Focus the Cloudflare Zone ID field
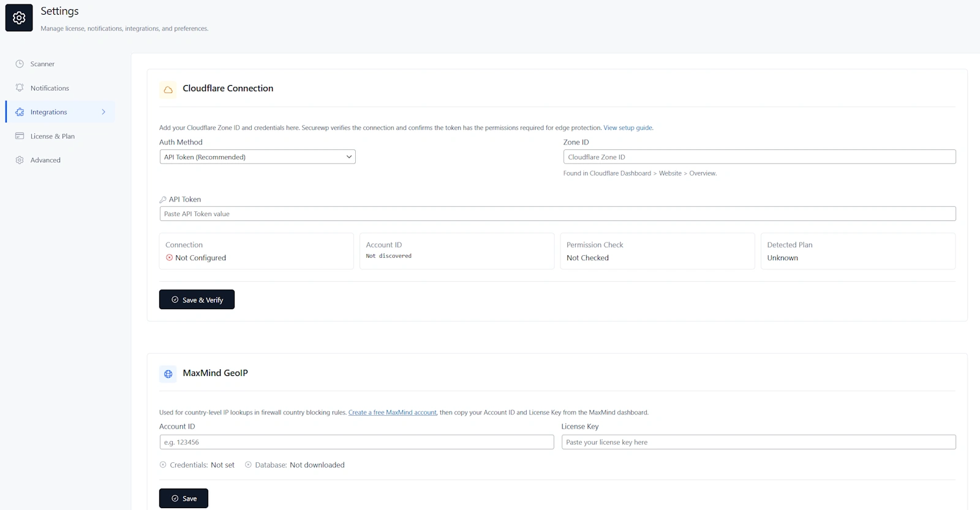This screenshot has height=510, width=980. (759, 157)
